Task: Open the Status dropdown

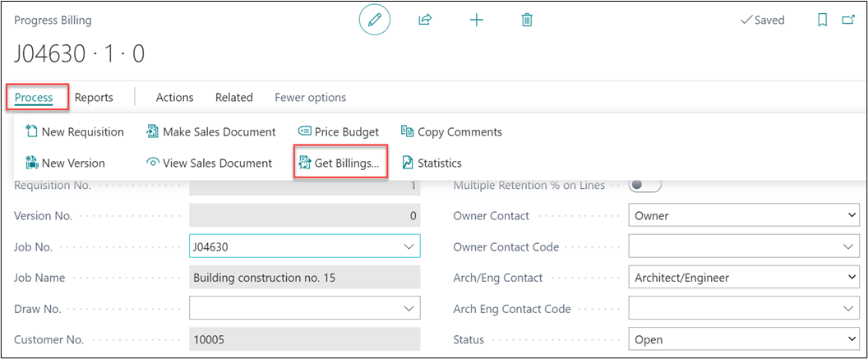Action: click(x=850, y=339)
